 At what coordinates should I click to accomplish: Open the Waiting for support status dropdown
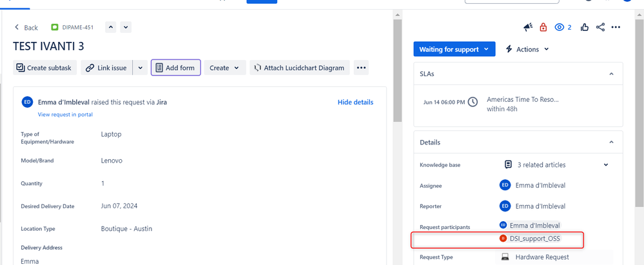tap(454, 49)
